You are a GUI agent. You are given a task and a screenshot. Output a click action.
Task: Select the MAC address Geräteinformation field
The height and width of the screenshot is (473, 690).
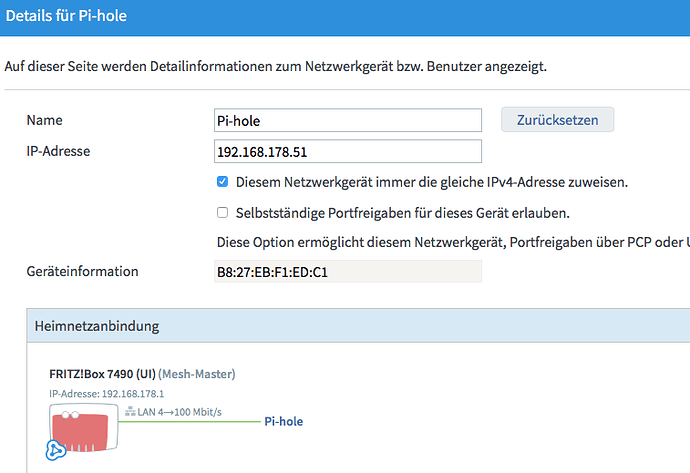(348, 272)
